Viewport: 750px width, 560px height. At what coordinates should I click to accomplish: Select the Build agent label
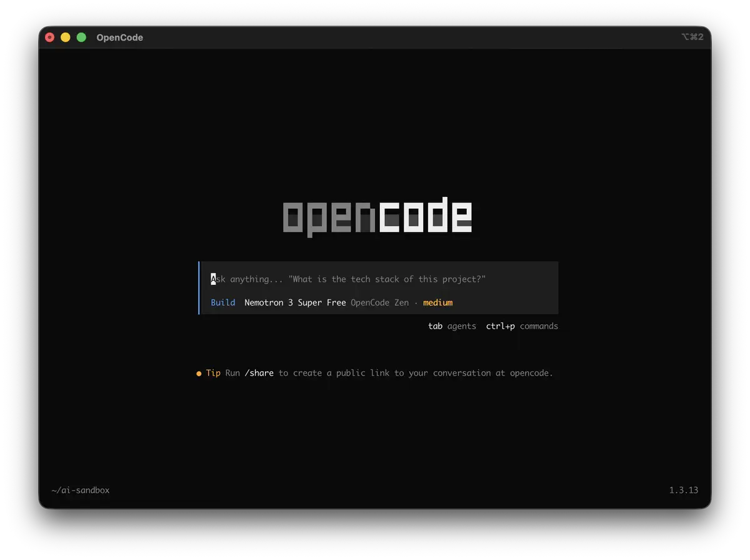(x=222, y=302)
